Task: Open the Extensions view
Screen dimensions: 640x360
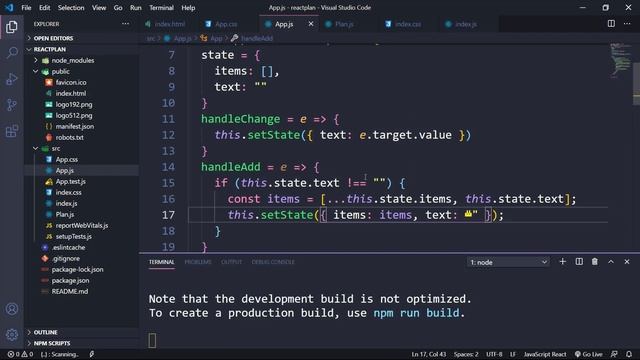Action: [x=12, y=131]
